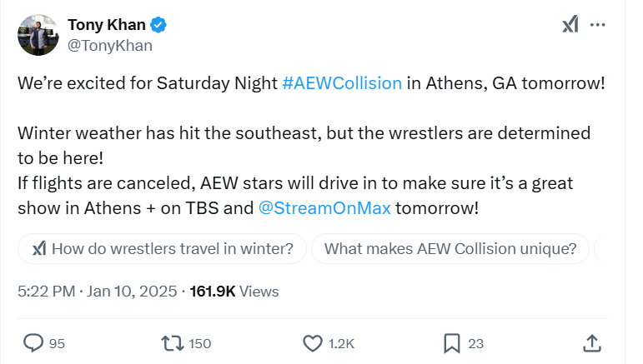Click the reply speech bubble icon
This screenshot has width=643, height=364.
[33, 342]
